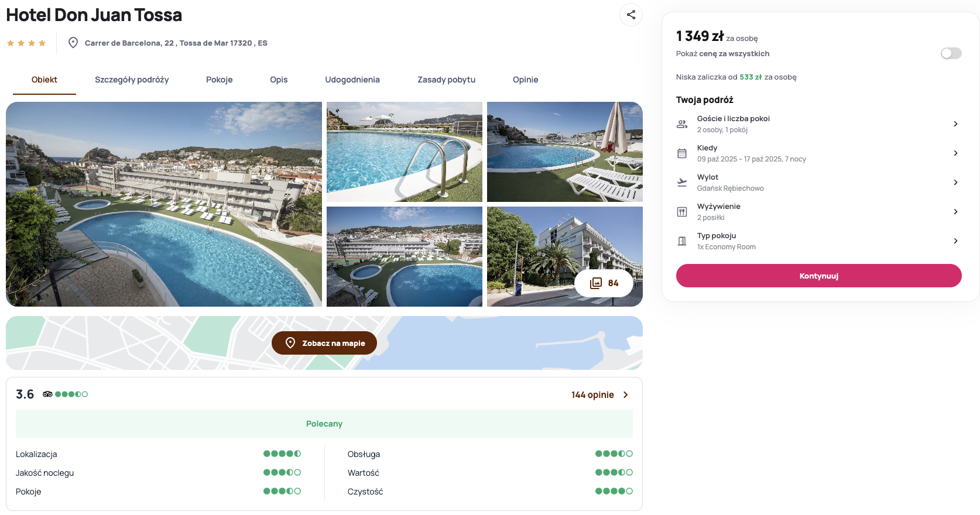Click the guests icon in trip panel
This screenshot has height=515, width=980.
pos(682,124)
